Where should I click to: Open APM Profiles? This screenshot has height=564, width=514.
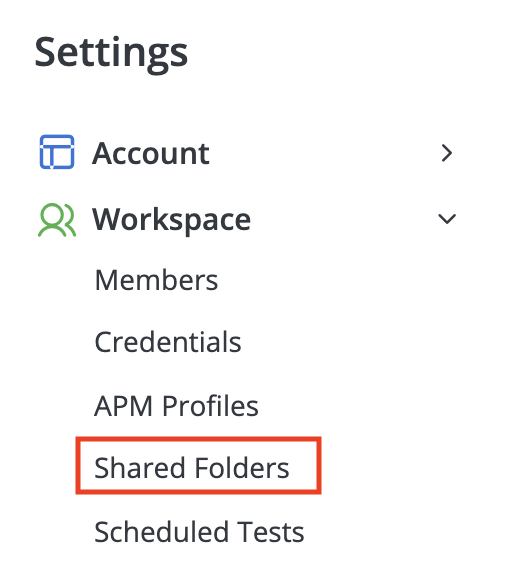coord(176,405)
